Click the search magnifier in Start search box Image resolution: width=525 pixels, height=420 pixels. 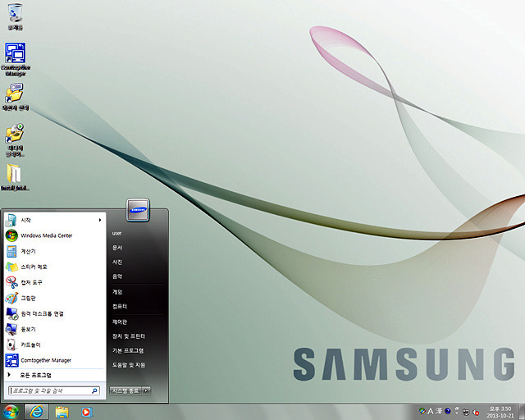click(94, 390)
